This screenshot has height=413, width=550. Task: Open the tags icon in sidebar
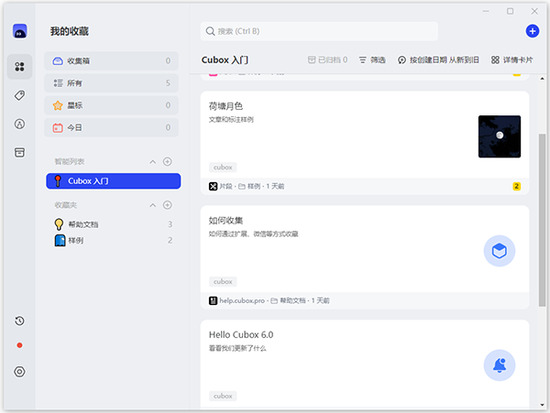[20, 95]
